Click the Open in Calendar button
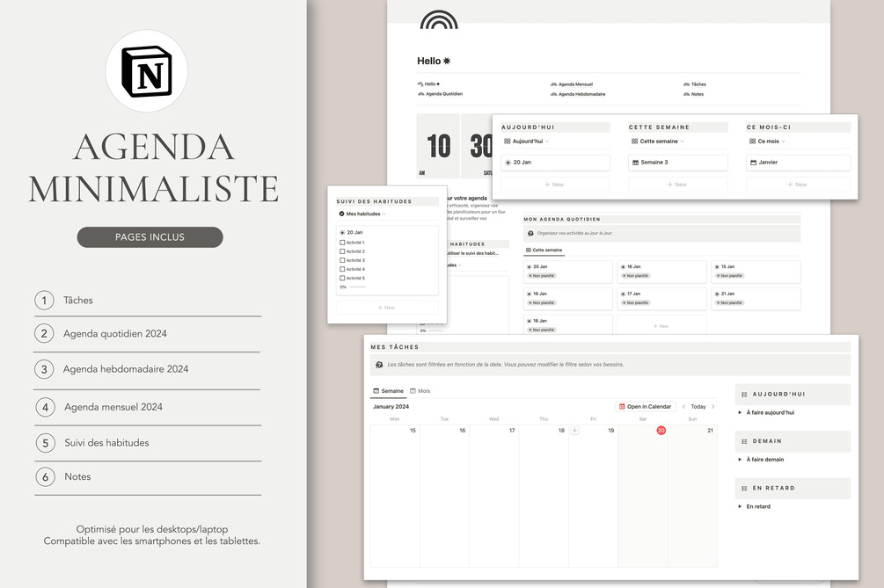The image size is (884, 588). click(x=645, y=407)
